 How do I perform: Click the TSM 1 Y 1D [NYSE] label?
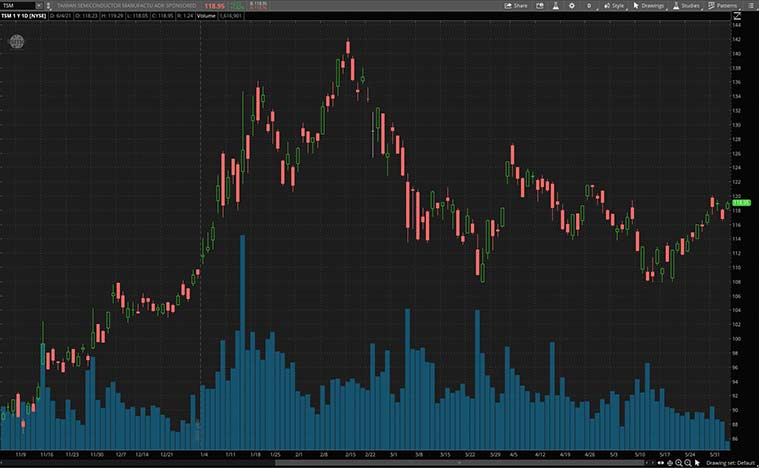24,16
